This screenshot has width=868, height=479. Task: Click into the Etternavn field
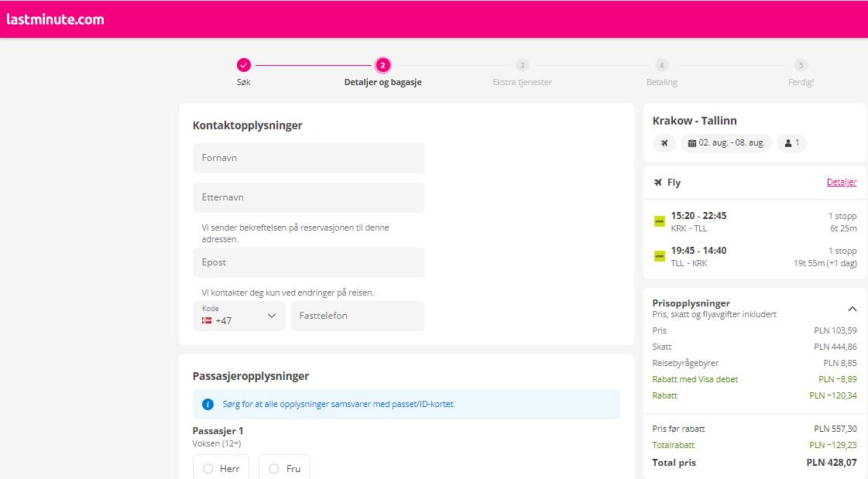(309, 197)
